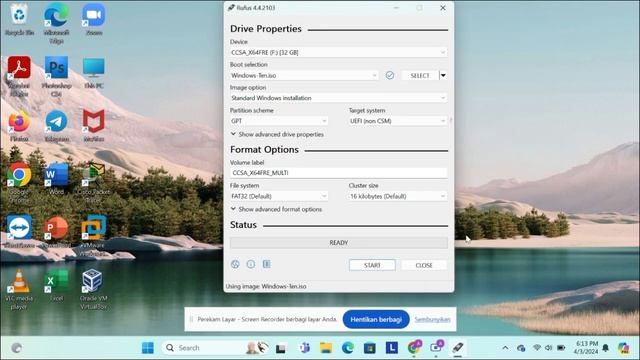Open the Target system dropdown
The image size is (640, 360).
pos(398,121)
